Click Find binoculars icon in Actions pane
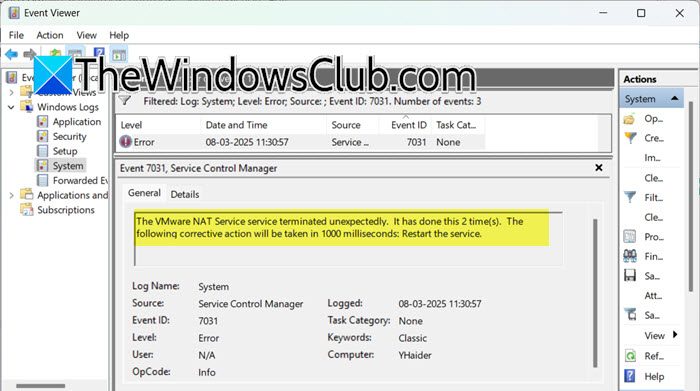The image size is (700, 391). point(630,256)
